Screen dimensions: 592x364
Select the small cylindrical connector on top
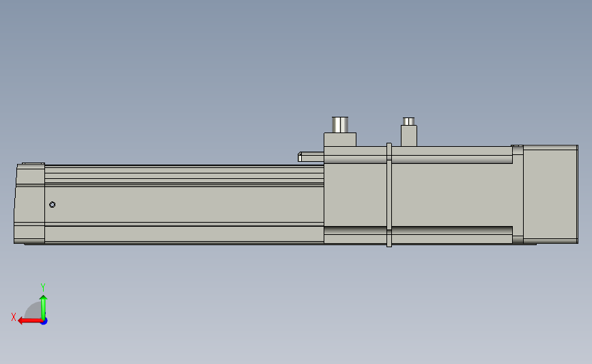coord(408,121)
